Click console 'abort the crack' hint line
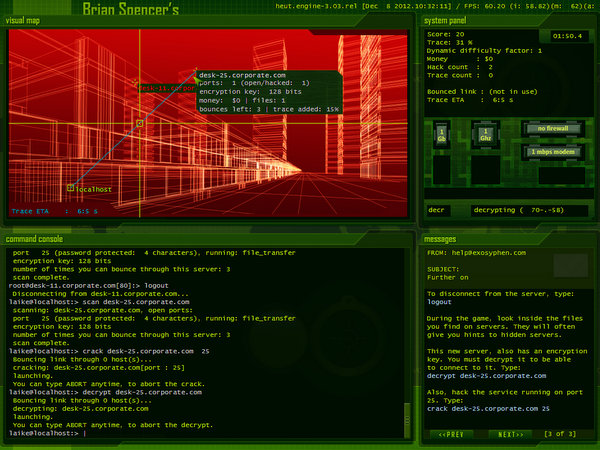 pyautogui.click(x=109, y=384)
